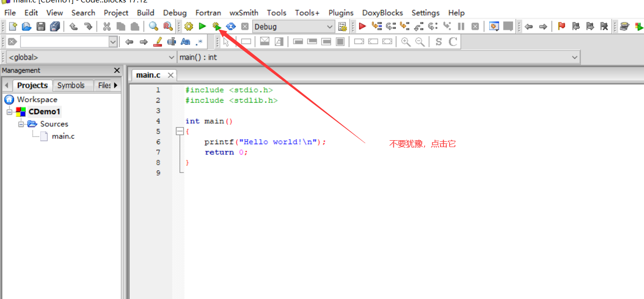
Task: Toggle the C comments button
Action: pyautogui.click(x=453, y=42)
